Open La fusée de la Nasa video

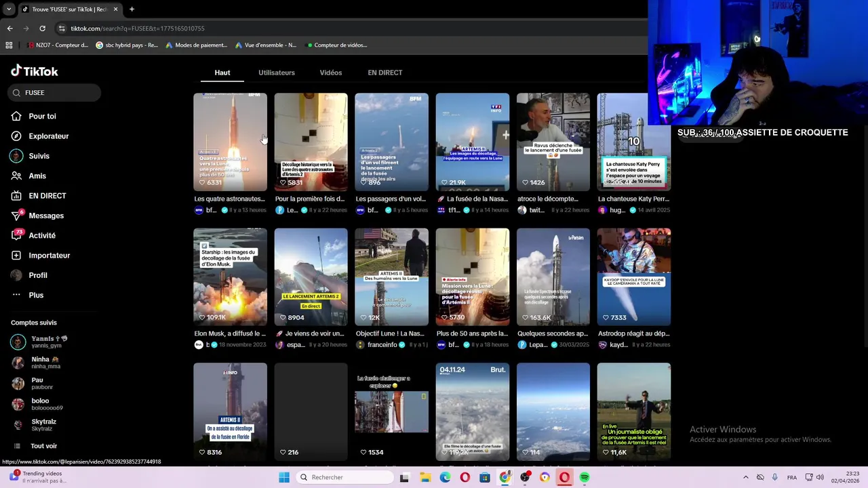click(x=472, y=142)
